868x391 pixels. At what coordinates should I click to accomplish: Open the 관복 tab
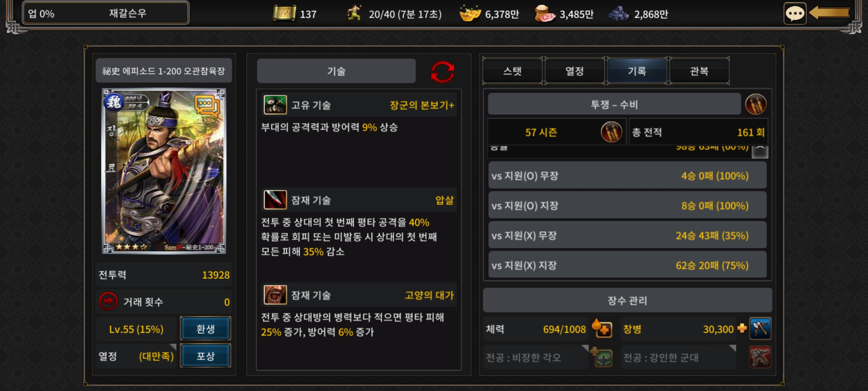(699, 71)
